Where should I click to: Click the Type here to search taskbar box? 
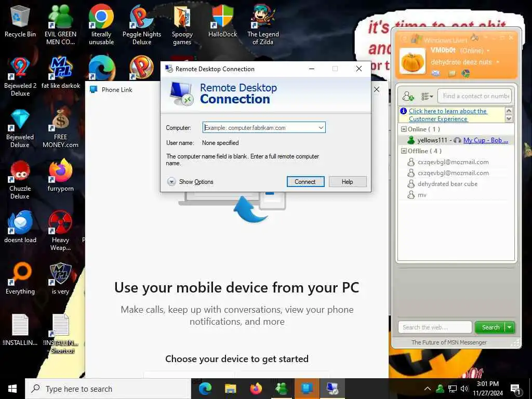click(108, 389)
